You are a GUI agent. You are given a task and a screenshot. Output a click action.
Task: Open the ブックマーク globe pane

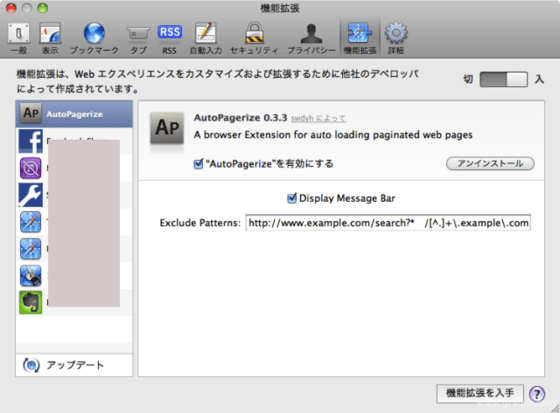pyautogui.click(x=94, y=38)
